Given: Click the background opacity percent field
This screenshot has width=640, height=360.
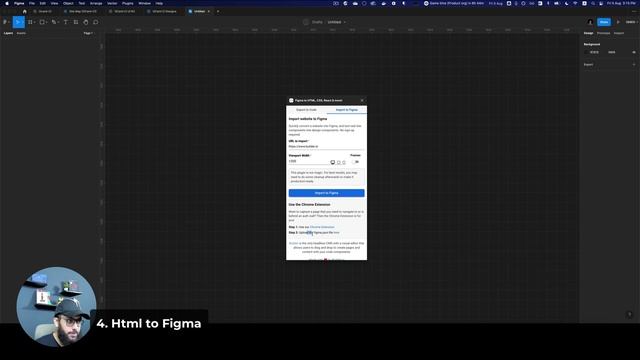Looking at the screenshot, I should (612, 52).
